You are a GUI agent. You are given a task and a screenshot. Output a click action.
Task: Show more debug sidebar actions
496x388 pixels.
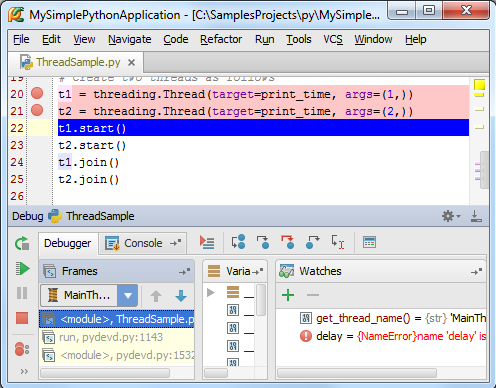[x=24, y=371]
